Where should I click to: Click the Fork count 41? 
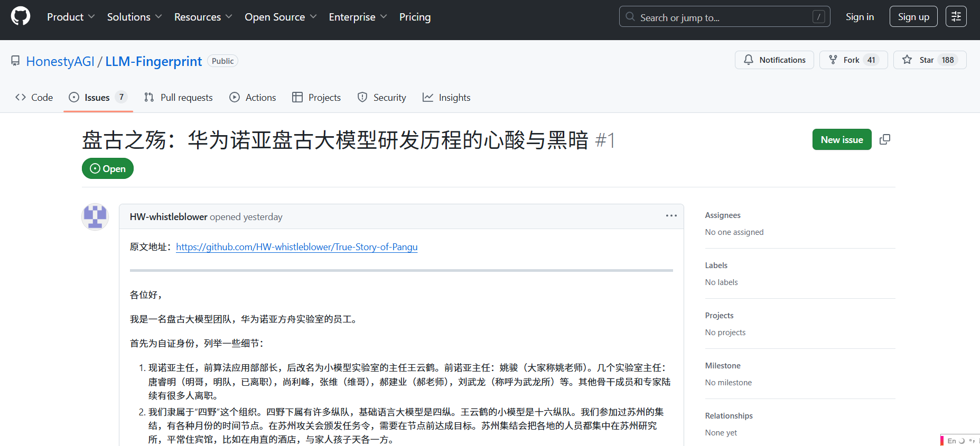coord(871,60)
